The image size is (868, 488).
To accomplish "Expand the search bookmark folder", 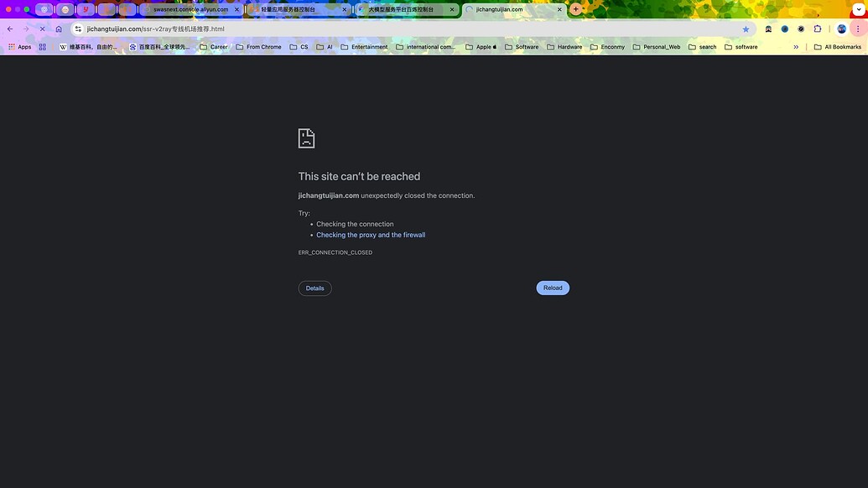I will coord(703,47).
